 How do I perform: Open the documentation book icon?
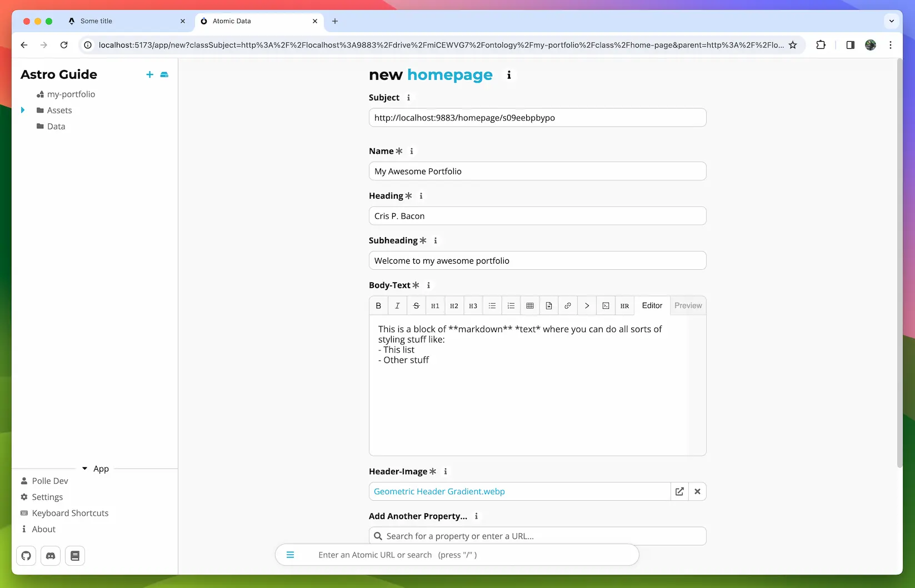[x=75, y=556]
